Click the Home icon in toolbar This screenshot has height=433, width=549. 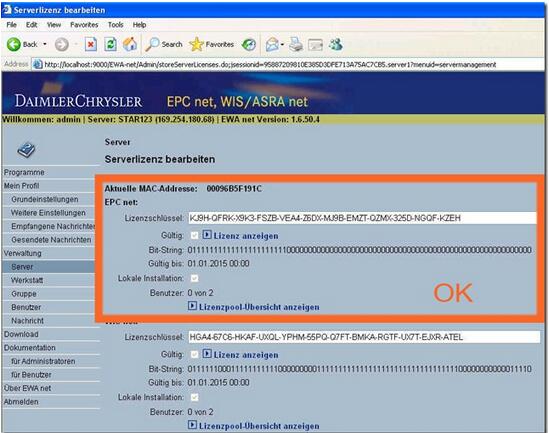click(130, 44)
